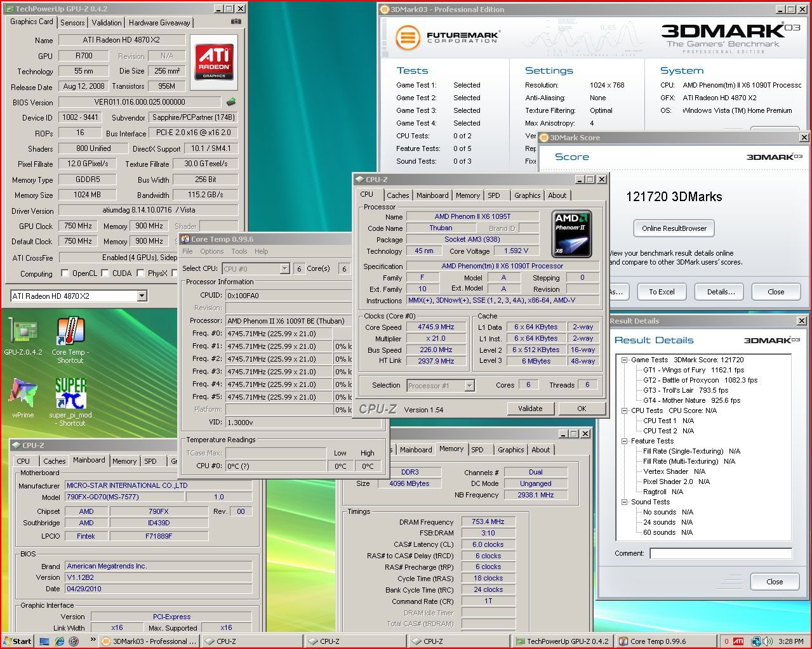Open the GPU-Z.0.4.2 desktop shortcut
The image size is (812, 649).
23,337
